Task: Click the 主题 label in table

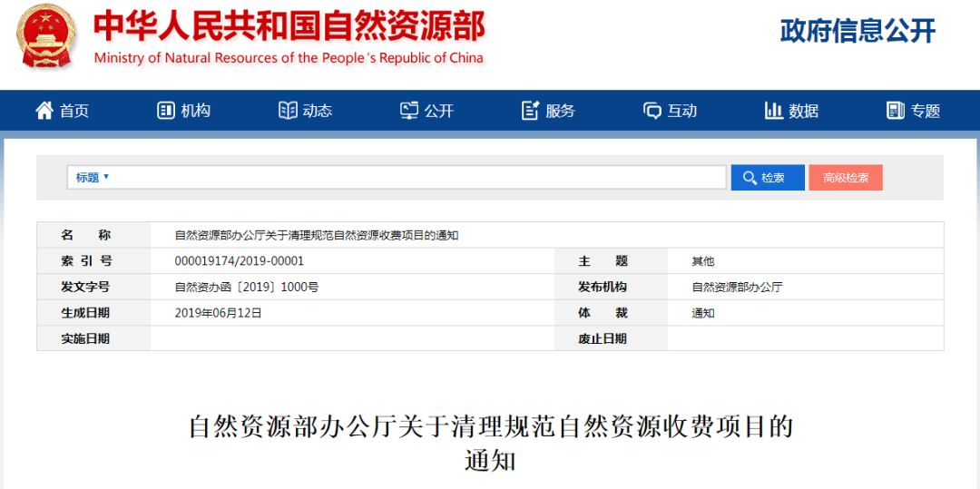Action: (x=603, y=261)
